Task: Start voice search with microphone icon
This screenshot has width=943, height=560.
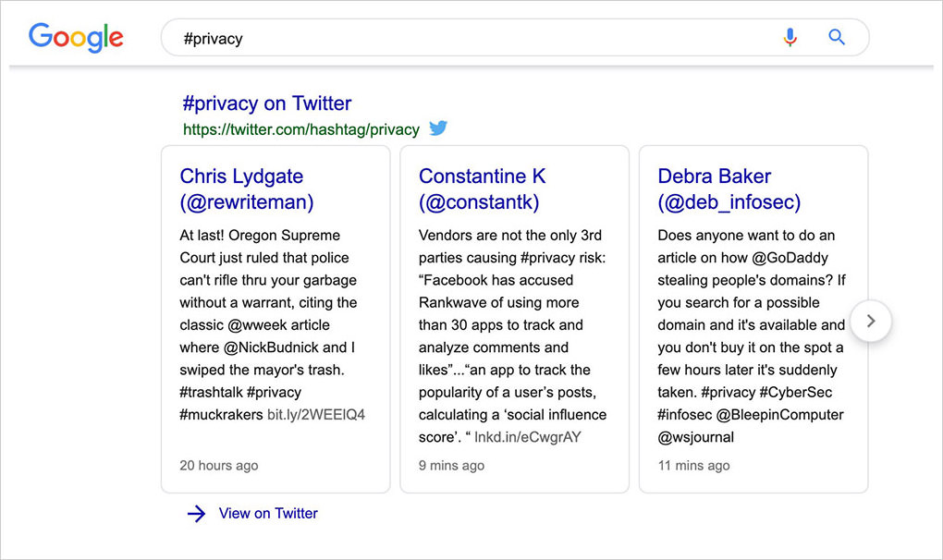Action: coord(790,37)
